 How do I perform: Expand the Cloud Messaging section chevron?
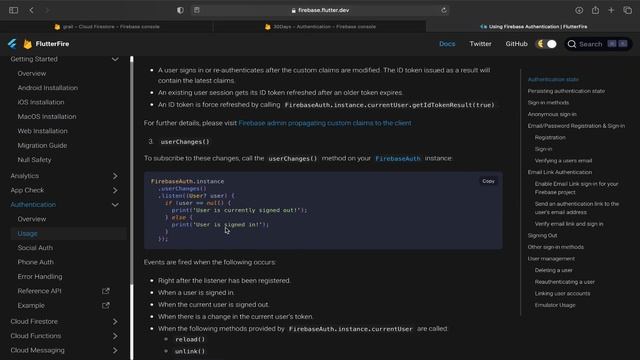tap(115, 350)
